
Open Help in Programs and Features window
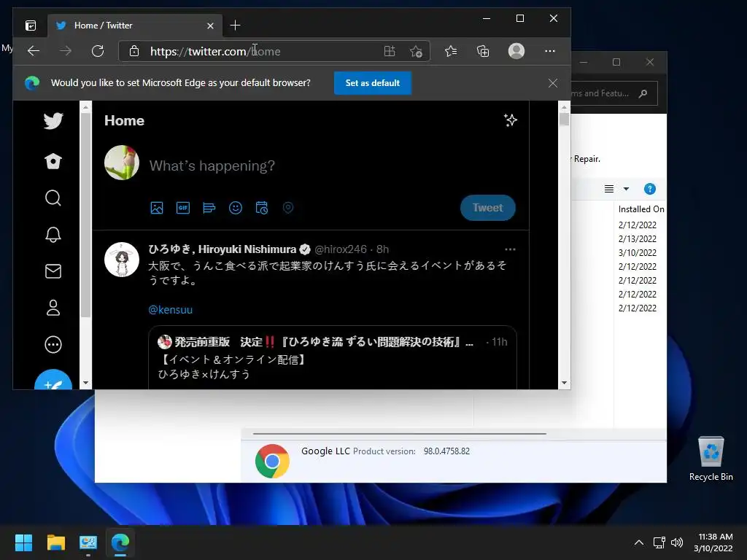click(x=649, y=189)
